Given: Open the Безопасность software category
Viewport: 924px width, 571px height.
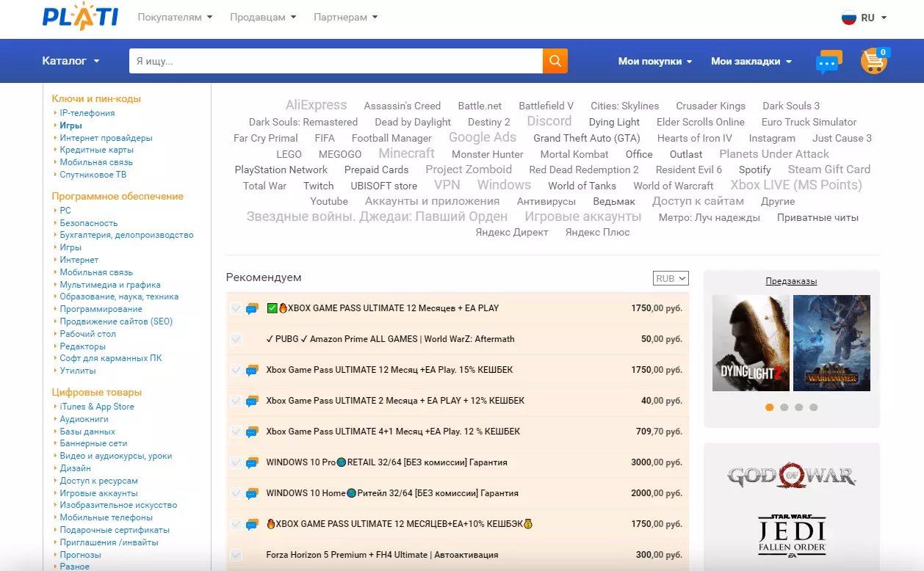Looking at the screenshot, I should click(88, 222).
